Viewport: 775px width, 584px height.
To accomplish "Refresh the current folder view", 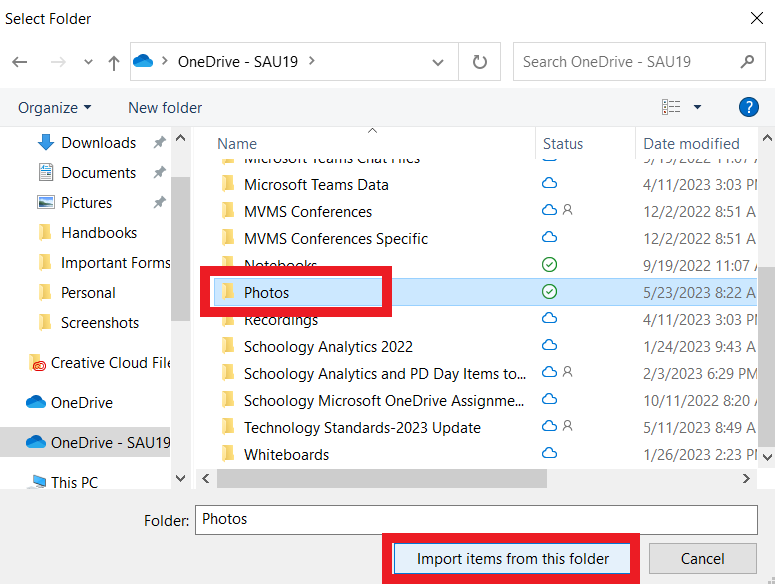I will pyautogui.click(x=479, y=62).
